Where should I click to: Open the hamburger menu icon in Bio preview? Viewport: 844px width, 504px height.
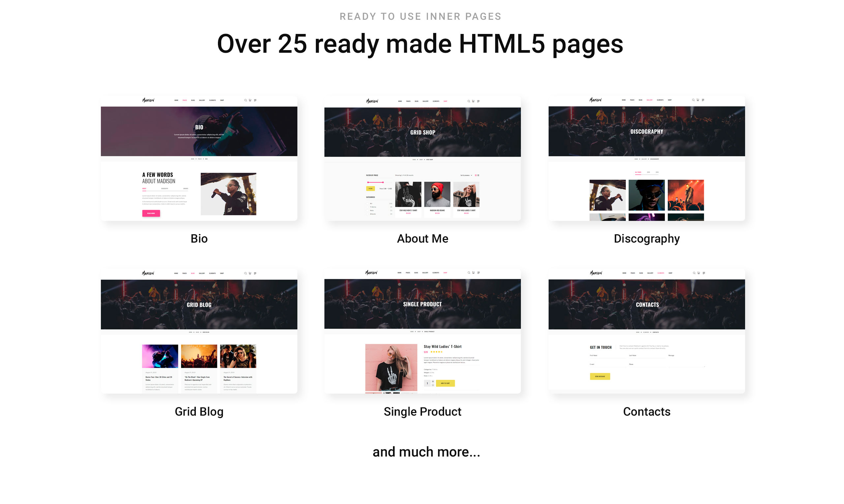(x=256, y=101)
